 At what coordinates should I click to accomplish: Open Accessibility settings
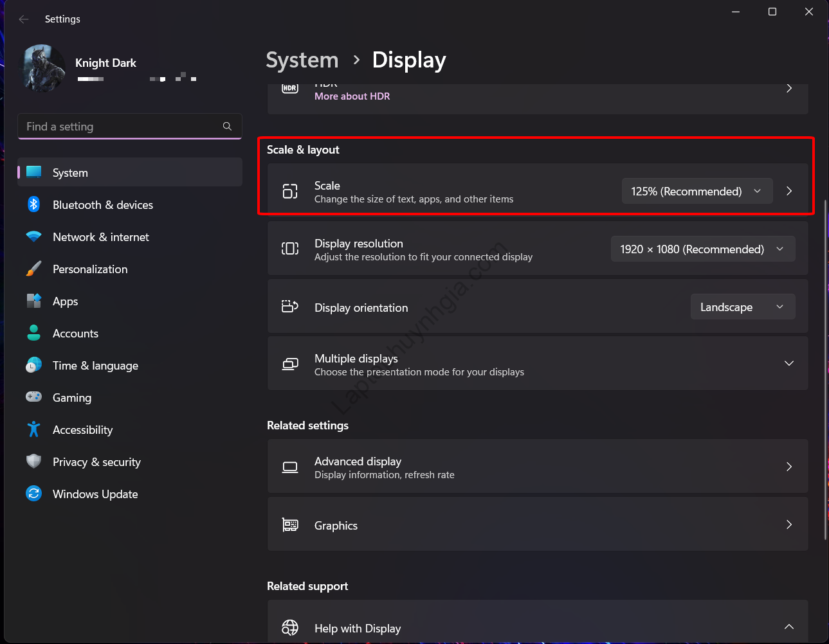point(130,430)
